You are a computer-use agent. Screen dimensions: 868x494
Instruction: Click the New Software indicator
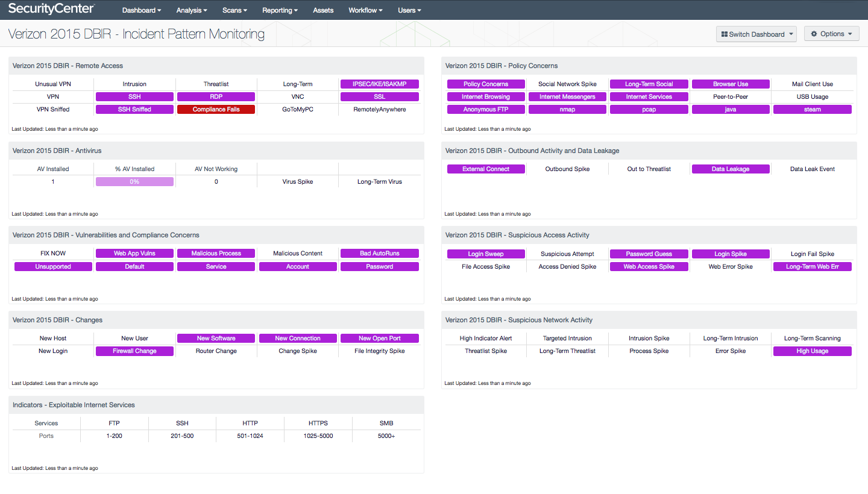(216, 339)
